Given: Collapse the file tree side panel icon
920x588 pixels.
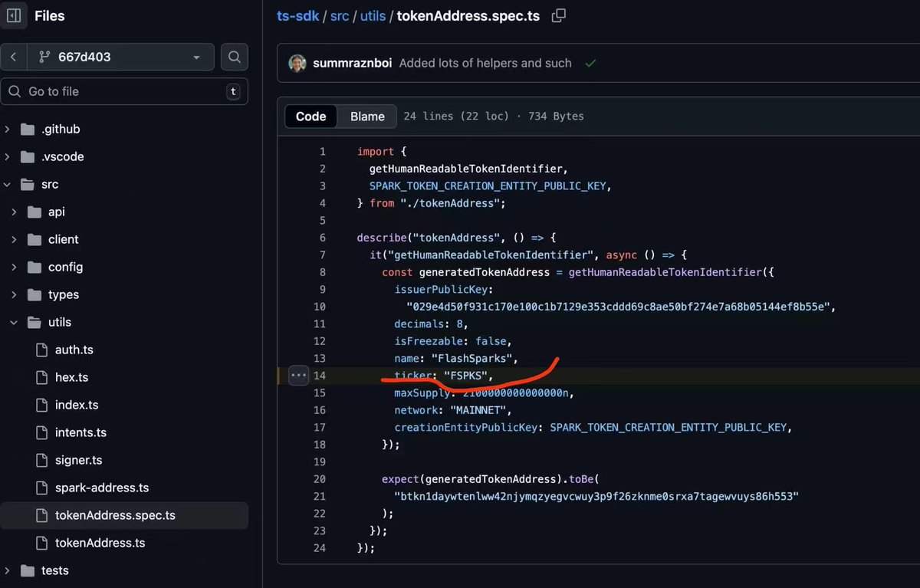Looking at the screenshot, I should 13,15.
